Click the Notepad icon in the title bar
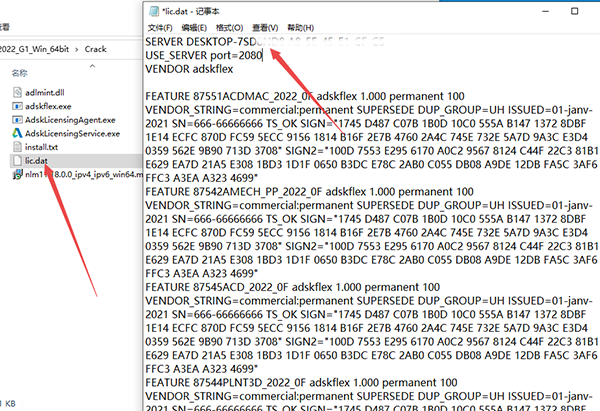 [x=152, y=10]
